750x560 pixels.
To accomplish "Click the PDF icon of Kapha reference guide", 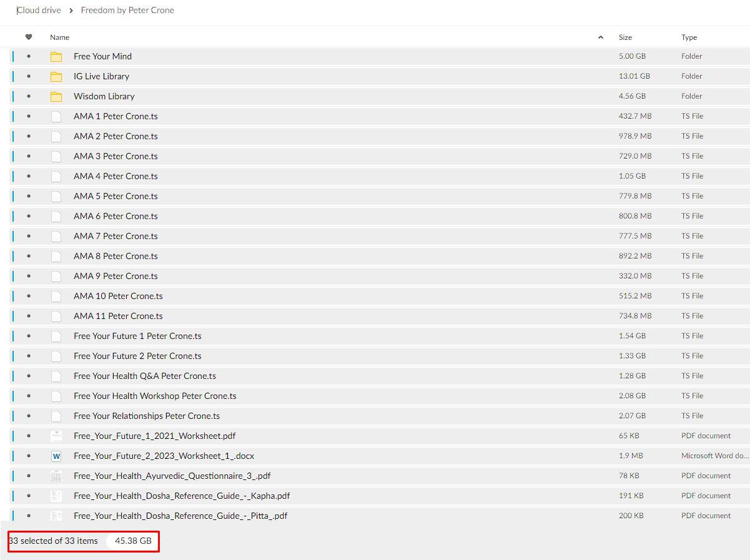I will [56, 496].
